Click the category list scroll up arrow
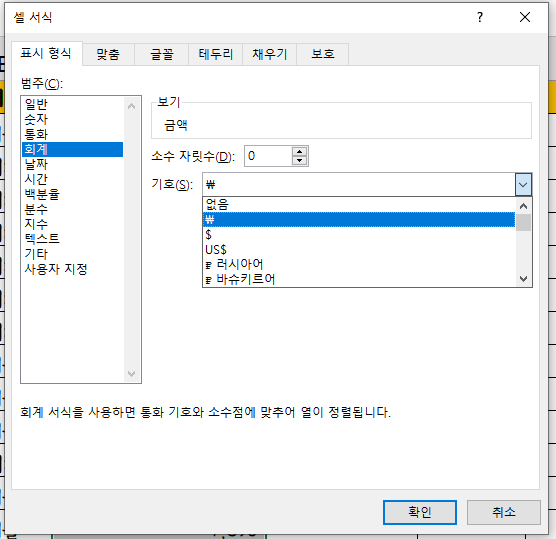Image resolution: width=556 pixels, height=539 pixels. pyautogui.click(x=132, y=106)
